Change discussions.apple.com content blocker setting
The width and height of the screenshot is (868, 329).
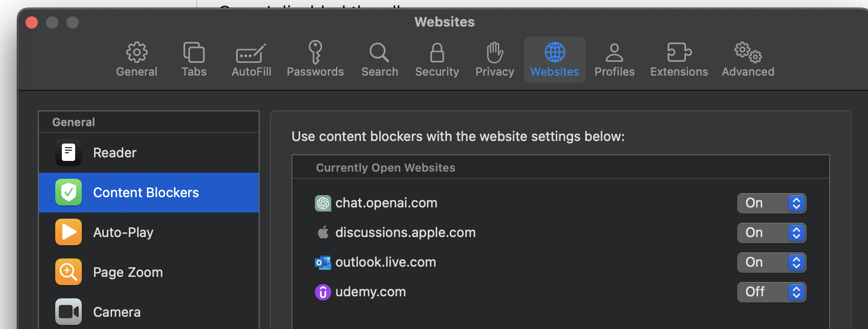(771, 233)
